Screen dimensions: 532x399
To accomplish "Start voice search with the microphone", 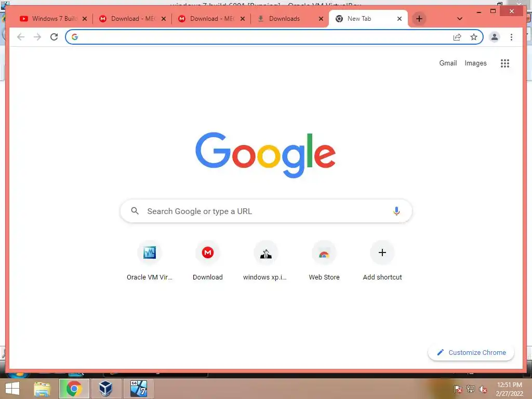I will tap(396, 211).
